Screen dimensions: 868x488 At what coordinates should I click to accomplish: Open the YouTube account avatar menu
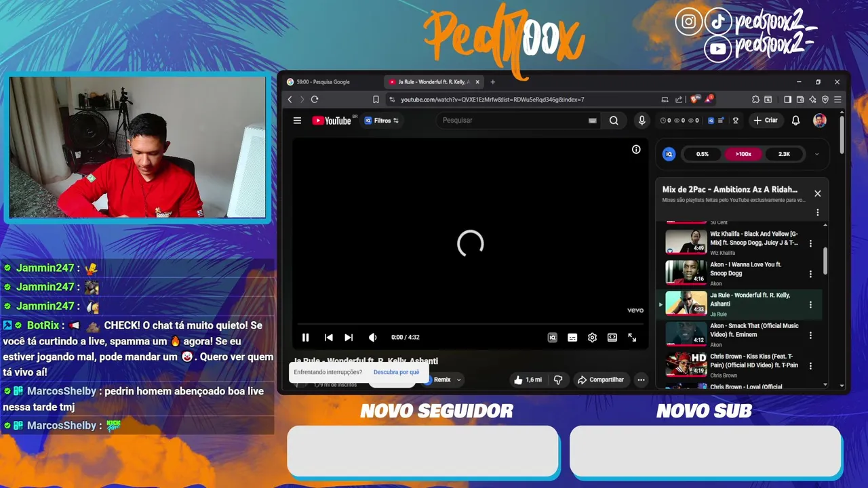pyautogui.click(x=820, y=121)
